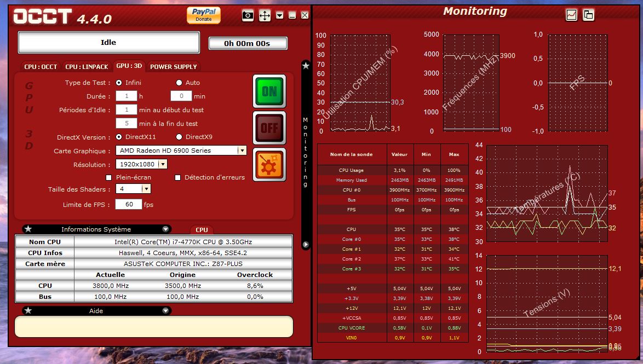Take a screenshot with the camera icon
643x364 pixels.
tap(248, 15)
